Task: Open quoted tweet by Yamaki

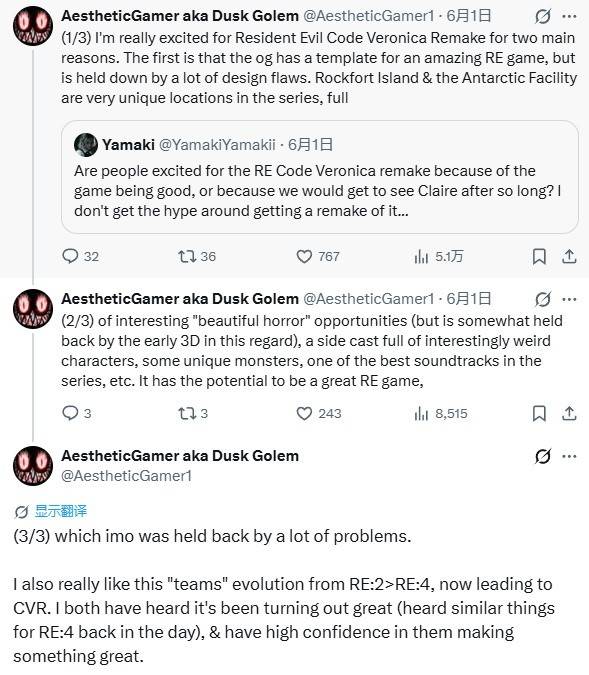Action: coord(319,177)
